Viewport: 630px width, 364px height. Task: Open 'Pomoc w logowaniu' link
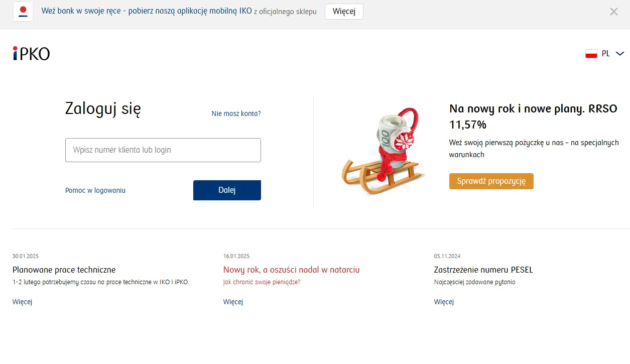95,190
